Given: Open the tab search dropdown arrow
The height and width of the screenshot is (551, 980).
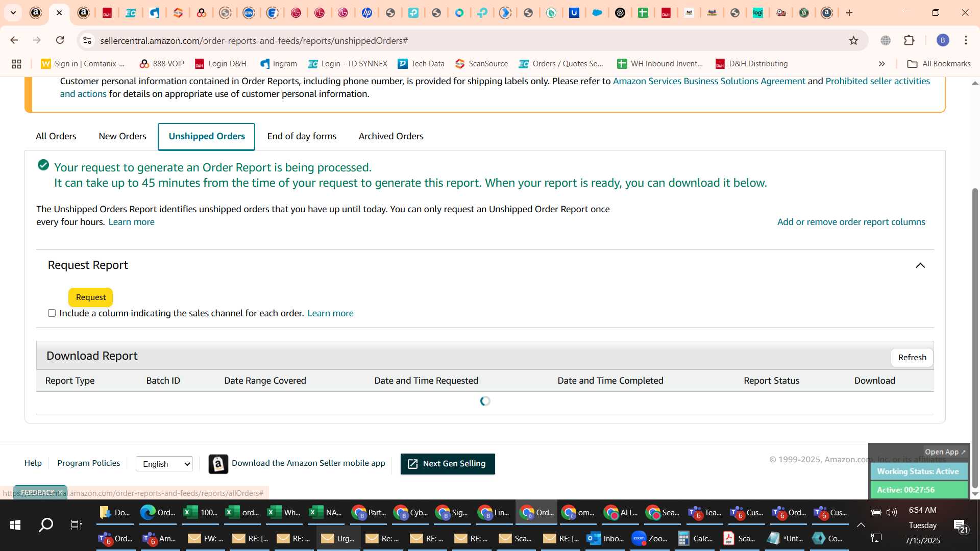Looking at the screenshot, I should (13, 13).
